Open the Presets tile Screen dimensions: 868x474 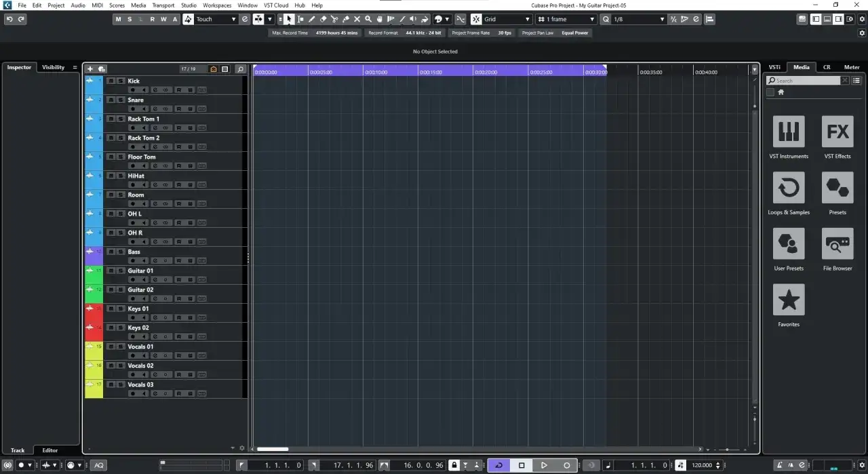tap(837, 188)
